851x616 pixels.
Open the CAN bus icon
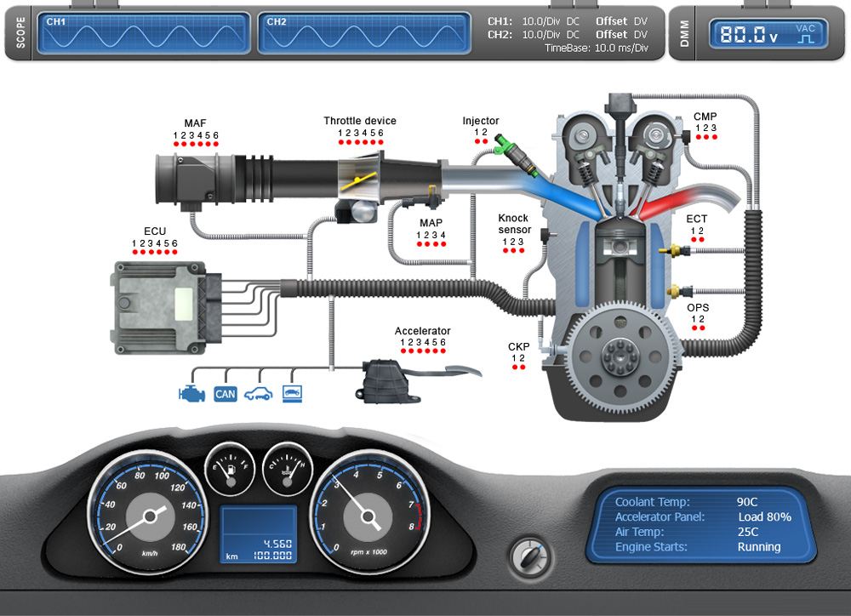click(x=225, y=393)
